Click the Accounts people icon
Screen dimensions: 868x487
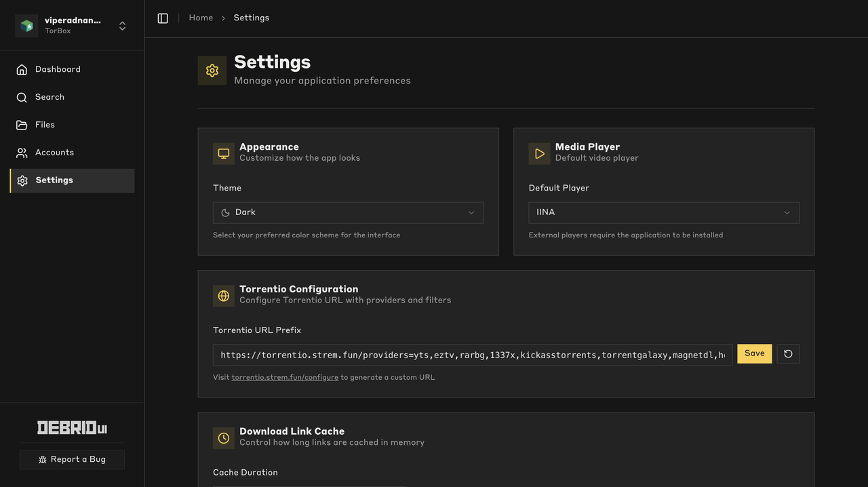(x=22, y=153)
